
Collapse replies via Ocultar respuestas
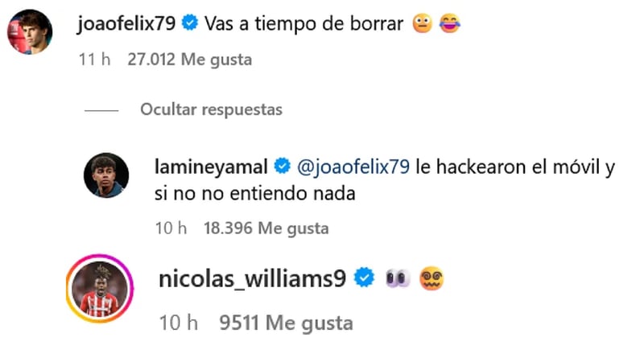point(211,109)
